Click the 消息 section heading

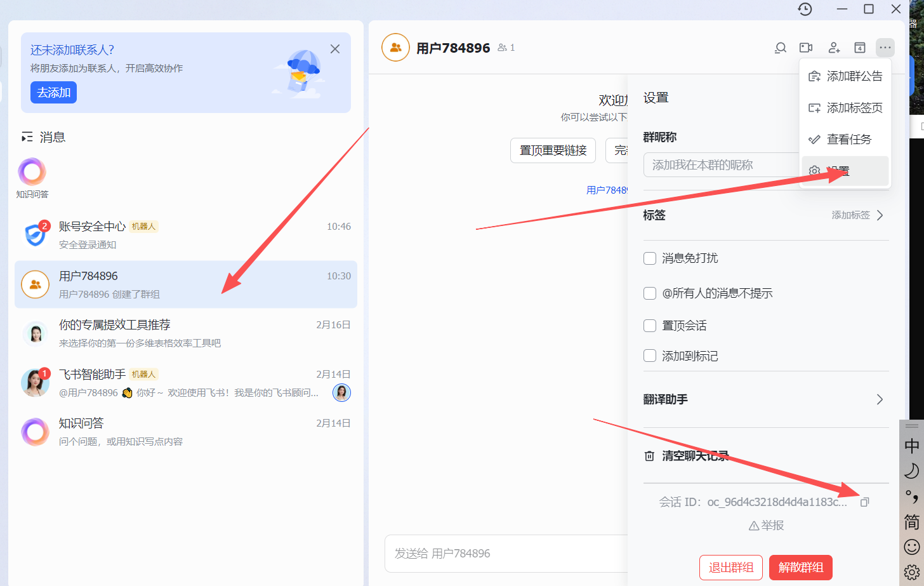[x=53, y=137]
